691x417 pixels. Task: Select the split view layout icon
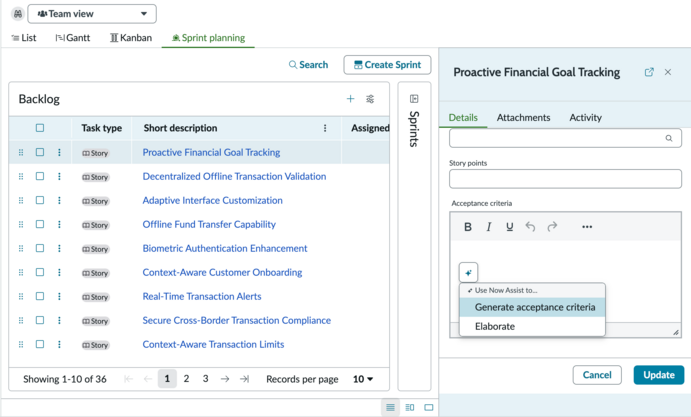[x=410, y=407]
